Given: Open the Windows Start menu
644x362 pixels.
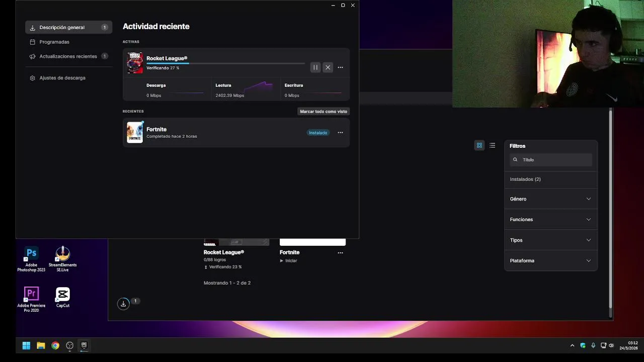Looking at the screenshot, I should [26, 345].
